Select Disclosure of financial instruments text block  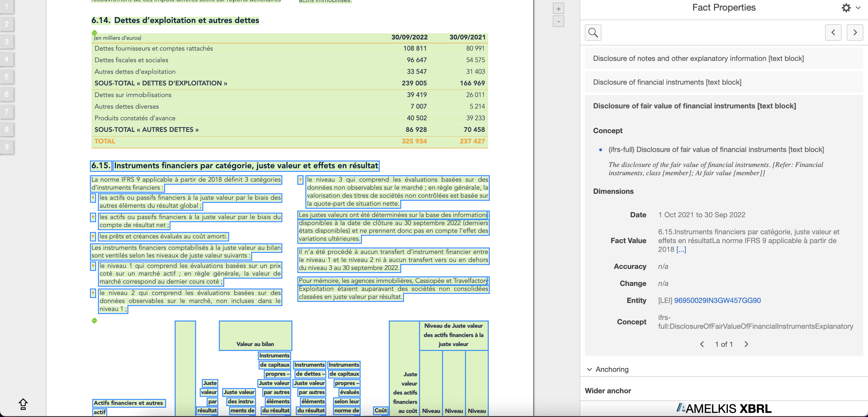pos(667,82)
